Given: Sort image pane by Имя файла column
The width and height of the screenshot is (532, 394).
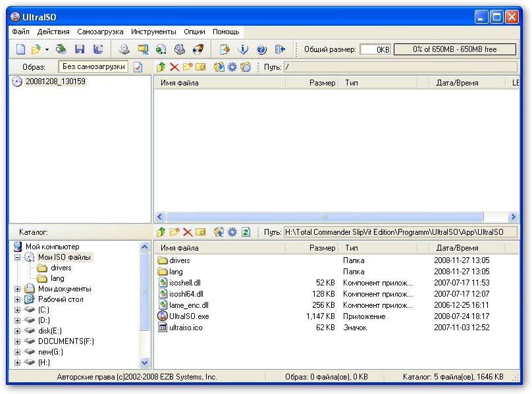Looking at the screenshot, I should point(220,83).
